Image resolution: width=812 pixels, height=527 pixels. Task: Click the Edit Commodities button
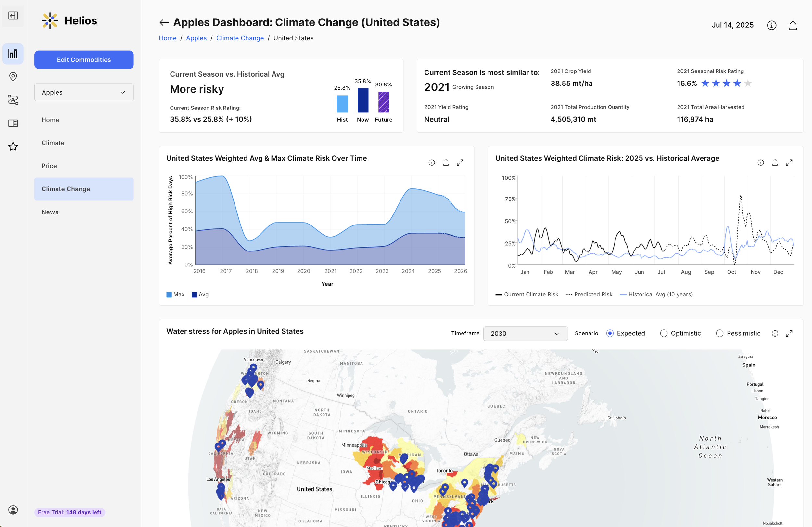84,60
